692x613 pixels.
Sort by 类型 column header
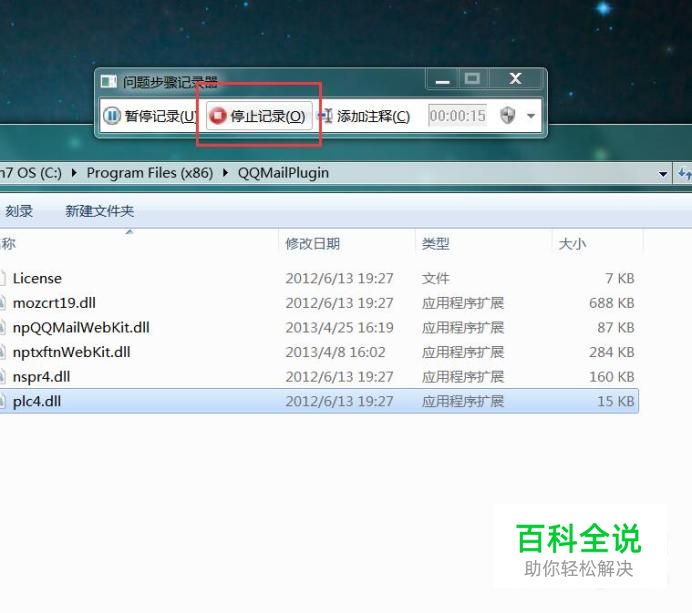click(435, 244)
